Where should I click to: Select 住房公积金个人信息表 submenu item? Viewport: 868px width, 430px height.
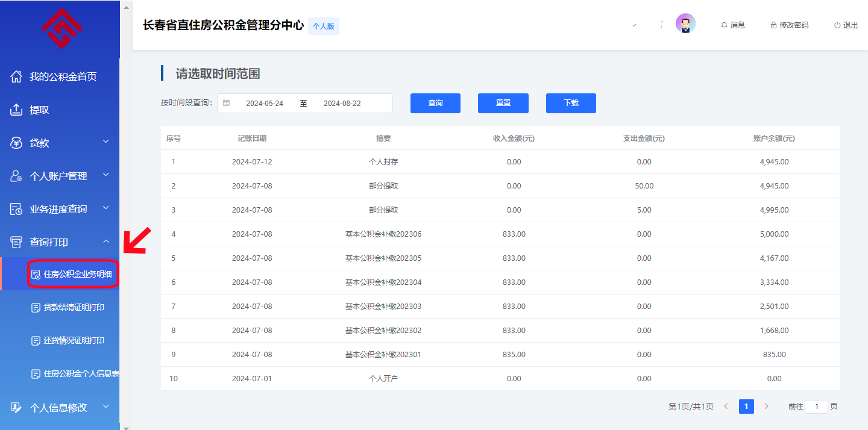60,374
